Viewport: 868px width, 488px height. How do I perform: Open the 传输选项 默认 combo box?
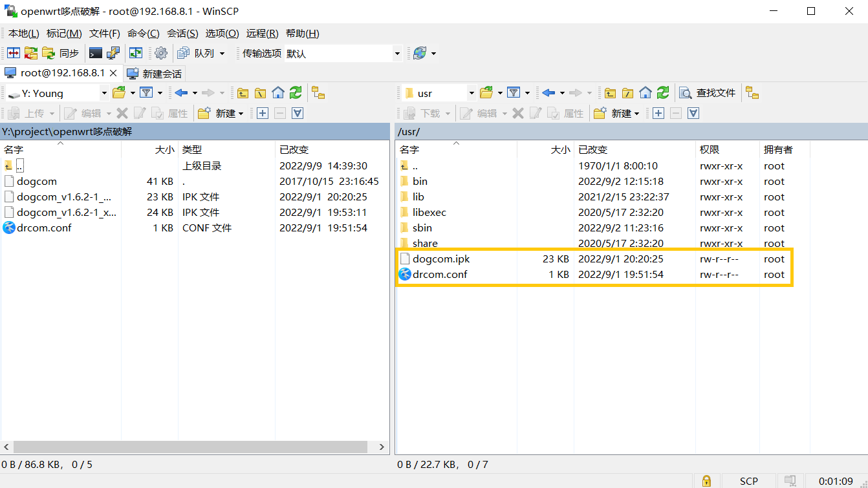click(343, 54)
